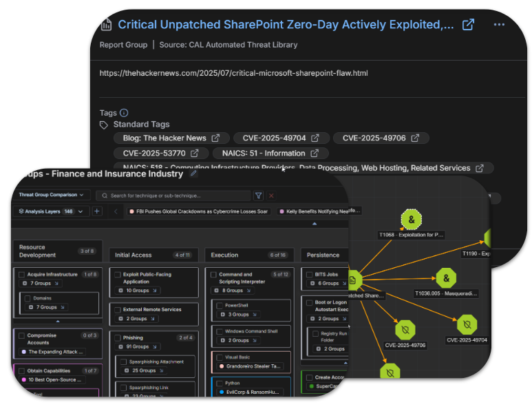Collapse the layers bar with up arrow

pos(315,224)
